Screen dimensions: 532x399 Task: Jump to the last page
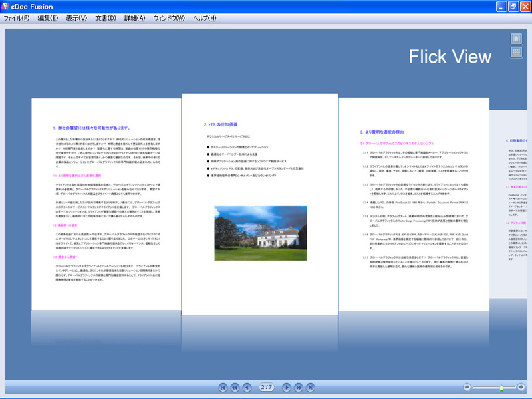[x=310, y=388]
